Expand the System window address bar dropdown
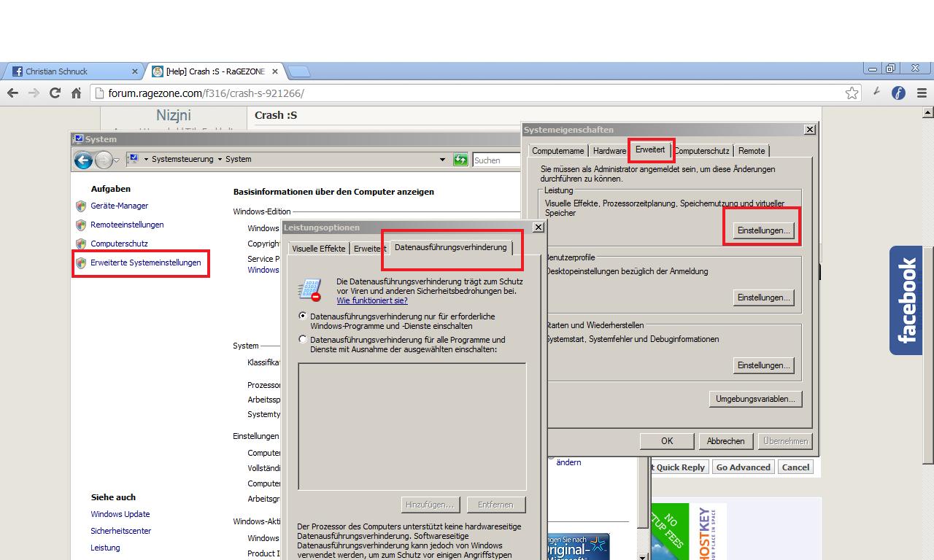Viewport: 934px width, 560px height. pyautogui.click(x=442, y=160)
